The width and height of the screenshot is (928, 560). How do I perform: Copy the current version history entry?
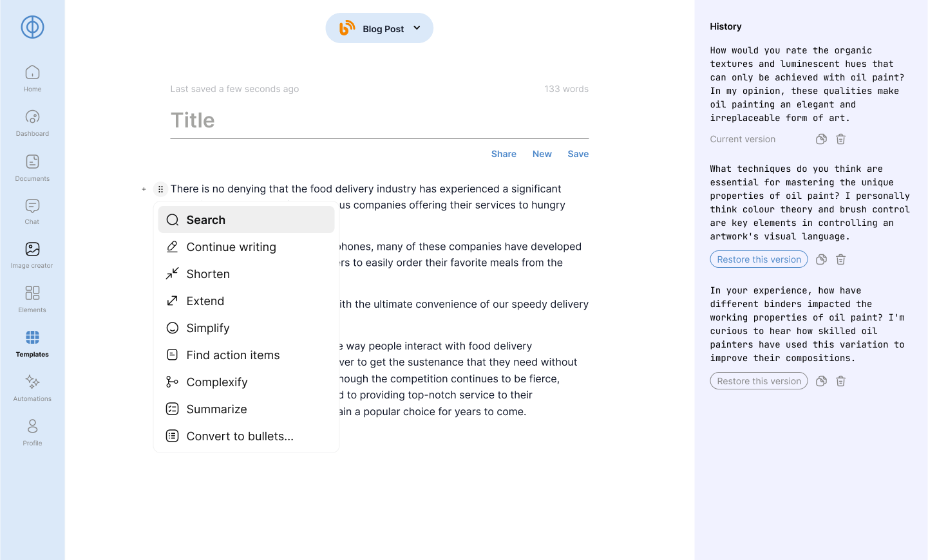point(821,139)
